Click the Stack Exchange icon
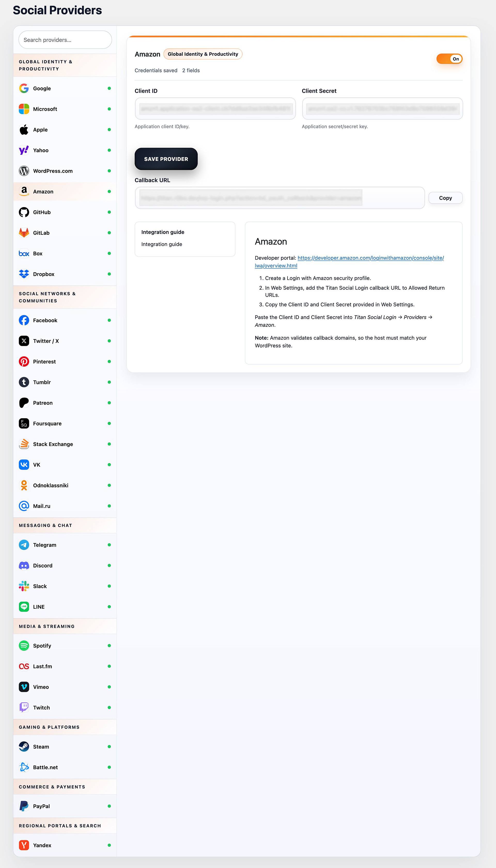 click(24, 444)
